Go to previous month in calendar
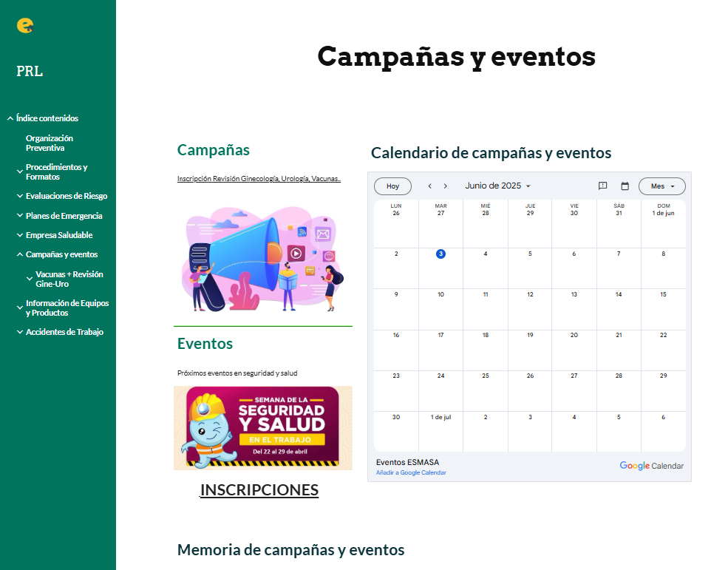The image size is (728, 570). 429,186
